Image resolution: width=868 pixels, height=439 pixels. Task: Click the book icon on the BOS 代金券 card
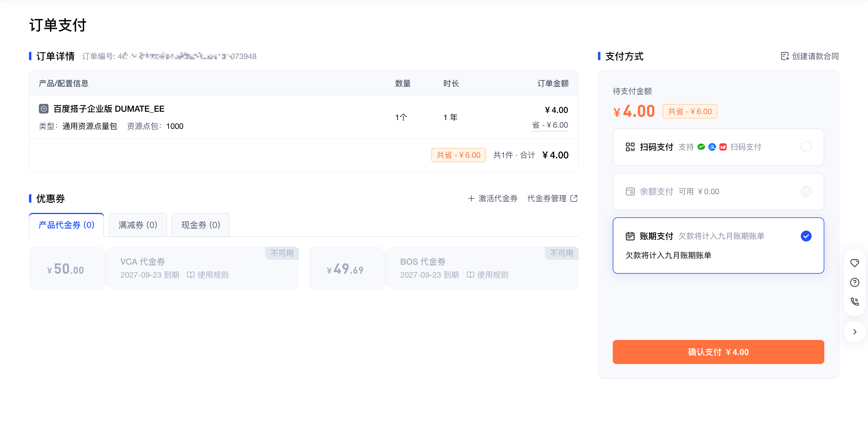click(470, 275)
